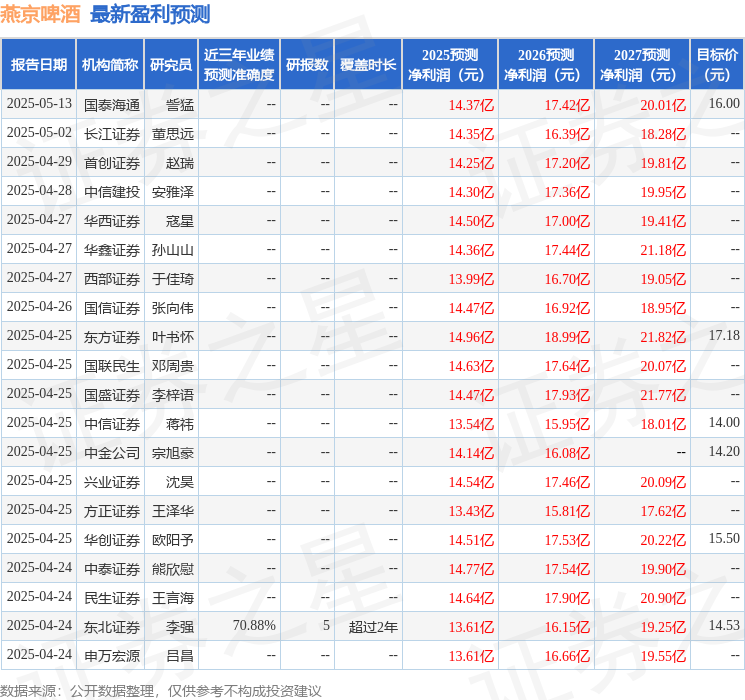Click researcher name 安雅泽
Viewport: 745px width, 700px height.
click(173, 192)
